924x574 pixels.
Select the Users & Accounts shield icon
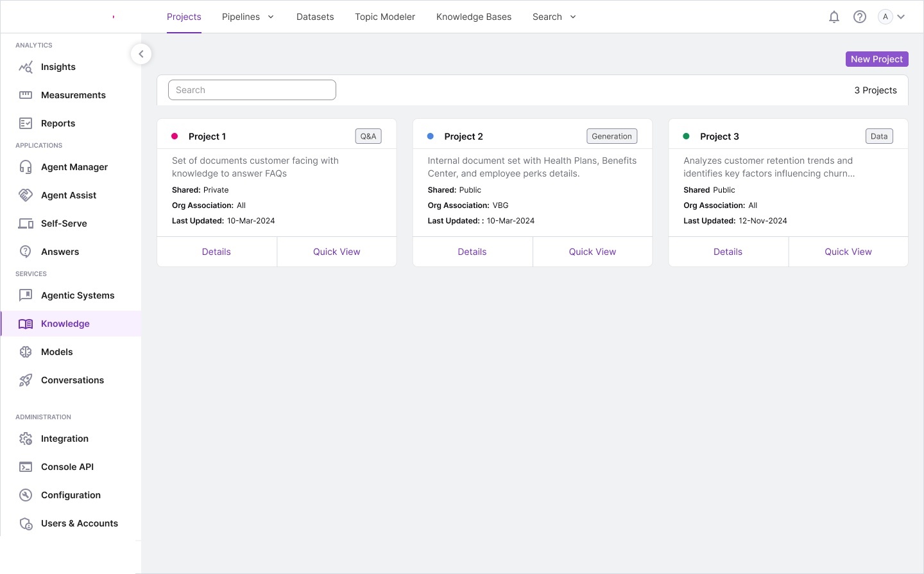[26, 524]
